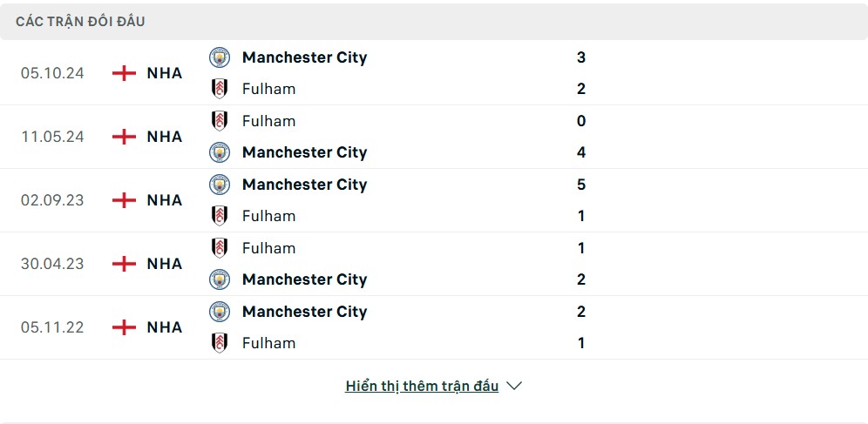The height and width of the screenshot is (424, 868).
Task: Click Fulham crest in 05.10.24 match
Action: [x=220, y=89]
